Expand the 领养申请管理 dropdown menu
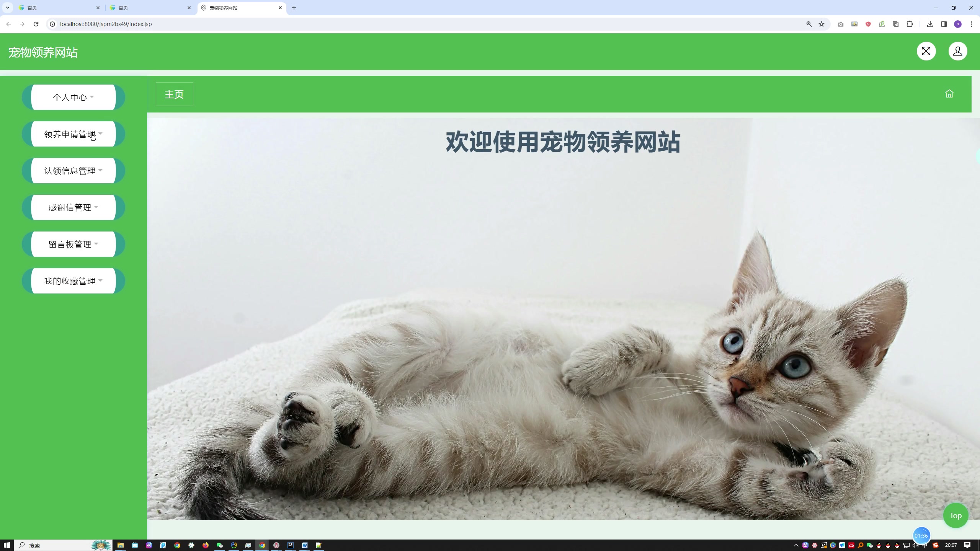Screen dimensions: 980x551 click(x=73, y=134)
